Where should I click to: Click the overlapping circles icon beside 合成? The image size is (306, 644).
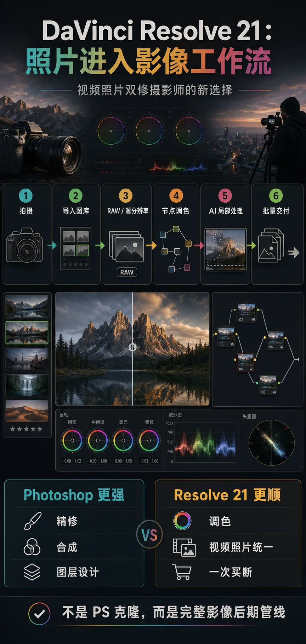pos(32,547)
